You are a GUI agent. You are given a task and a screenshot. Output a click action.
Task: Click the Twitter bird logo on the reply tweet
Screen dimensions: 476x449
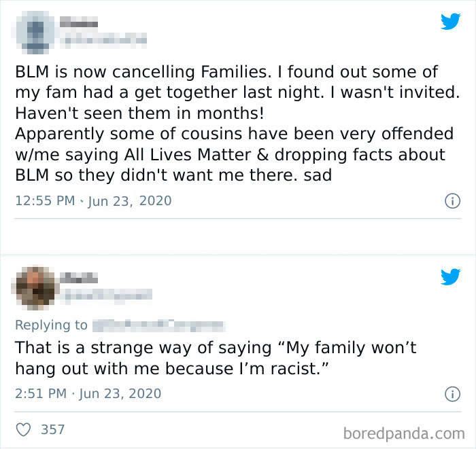450,277
